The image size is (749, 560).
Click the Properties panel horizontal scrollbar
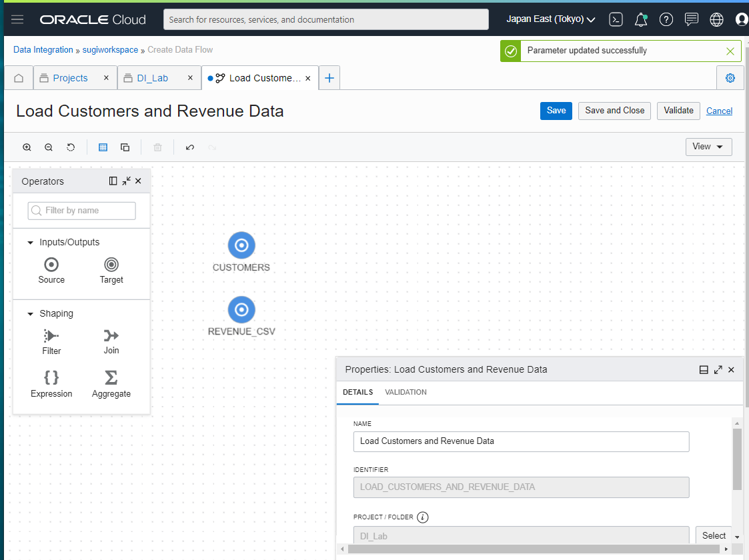coord(534,549)
